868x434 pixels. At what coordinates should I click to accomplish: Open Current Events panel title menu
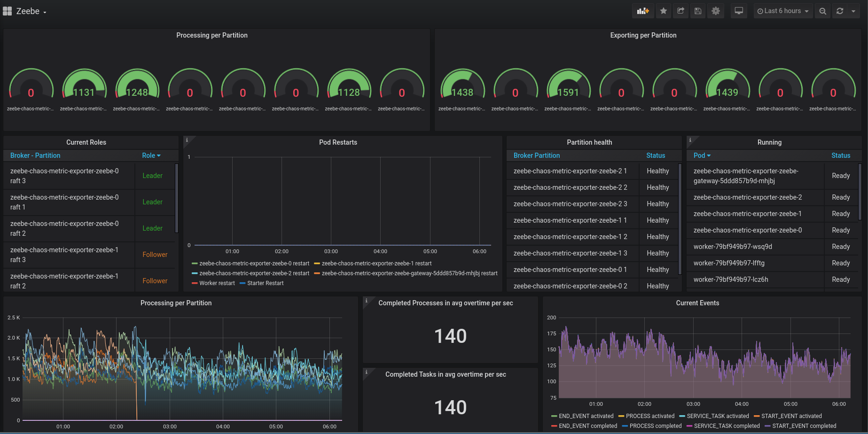click(697, 303)
